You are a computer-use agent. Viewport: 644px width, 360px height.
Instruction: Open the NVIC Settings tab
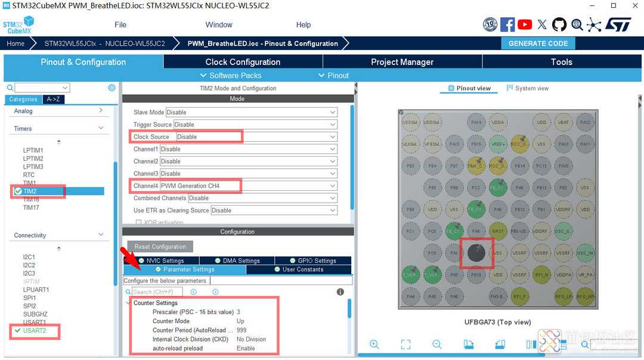point(162,260)
